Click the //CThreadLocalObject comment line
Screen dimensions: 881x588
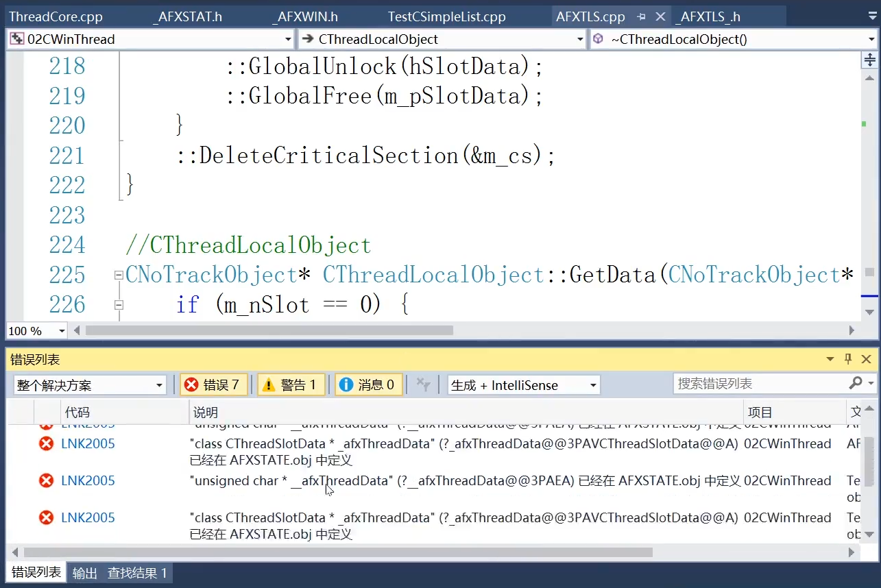tap(248, 245)
